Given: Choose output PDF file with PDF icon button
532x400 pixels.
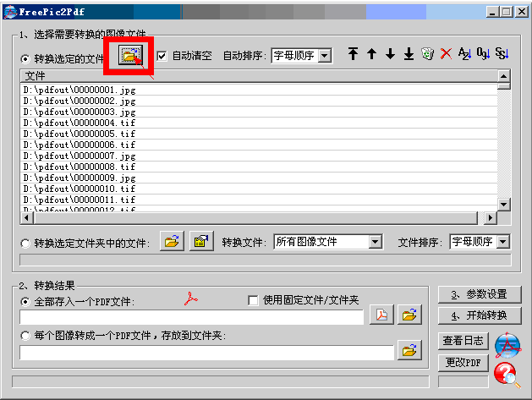Looking at the screenshot, I should [381, 315].
